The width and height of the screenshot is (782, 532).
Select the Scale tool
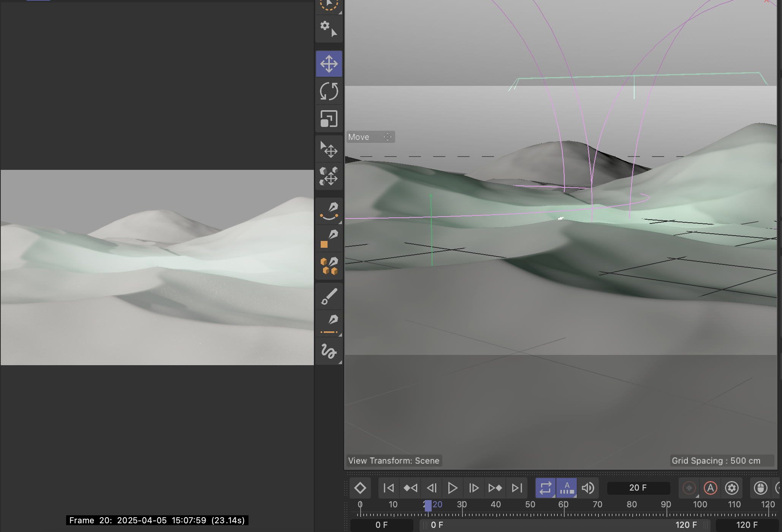(x=329, y=119)
